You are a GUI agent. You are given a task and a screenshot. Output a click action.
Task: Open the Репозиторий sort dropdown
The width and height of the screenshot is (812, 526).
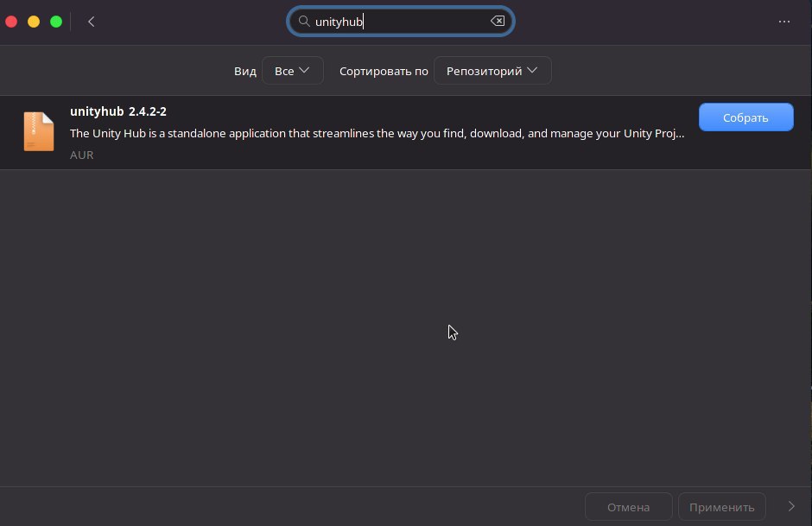tap(492, 71)
